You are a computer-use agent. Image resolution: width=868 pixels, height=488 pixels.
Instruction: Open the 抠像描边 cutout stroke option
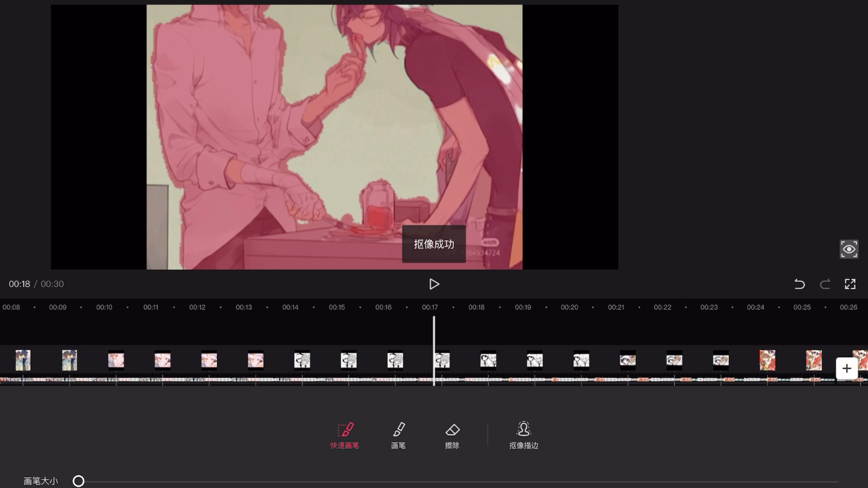coord(524,436)
